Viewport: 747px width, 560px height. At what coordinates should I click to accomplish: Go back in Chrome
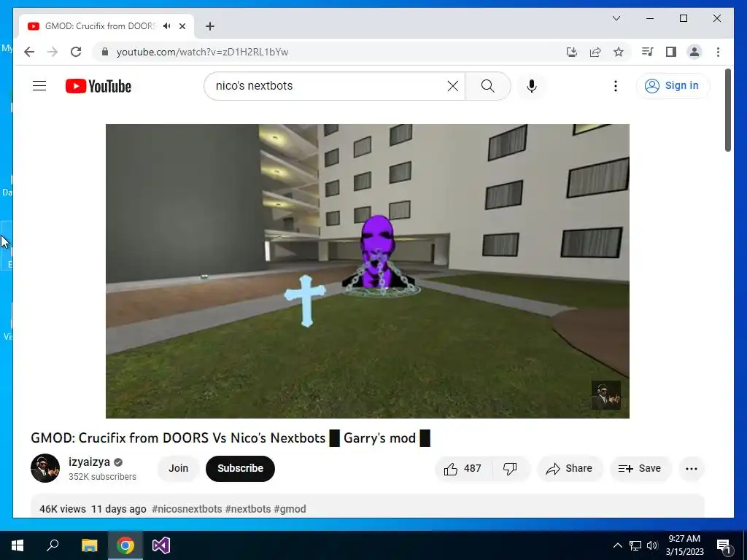point(29,52)
